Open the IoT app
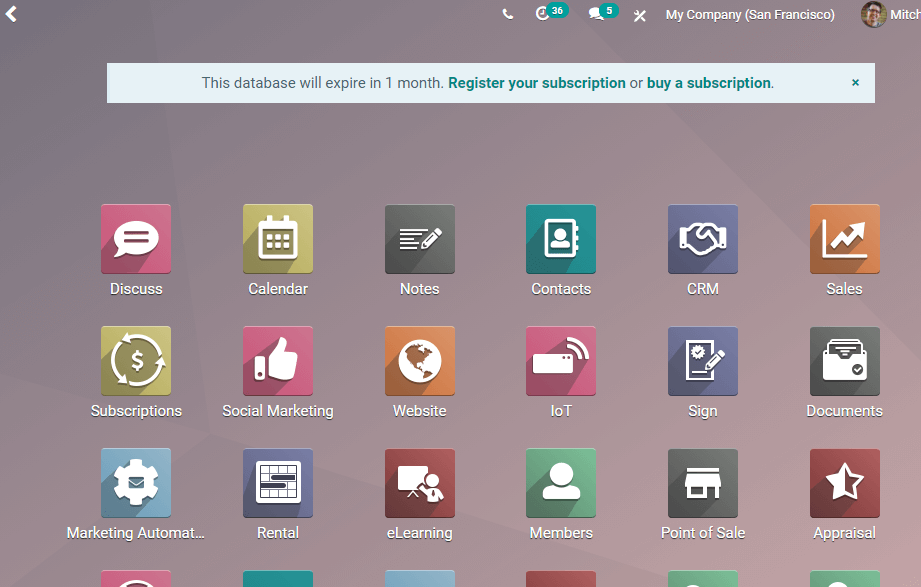Viewport: 921px width, 587px height. pyautogui.click(x=561, y=361)
